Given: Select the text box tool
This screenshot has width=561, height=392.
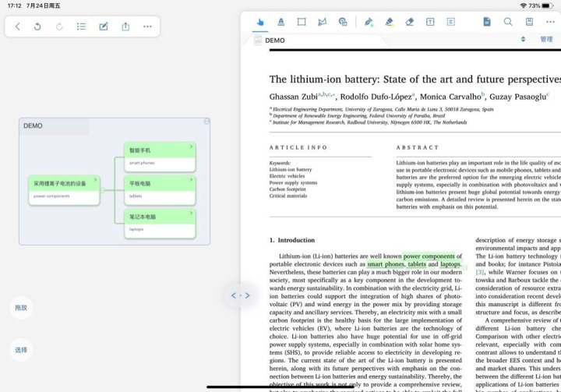Looking at the screenshot, I should coord(430,22).
